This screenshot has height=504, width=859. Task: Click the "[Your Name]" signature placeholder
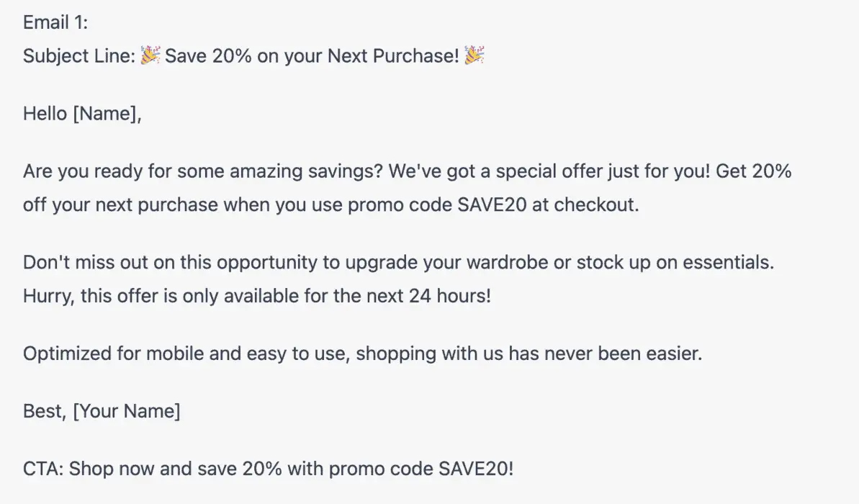click(x=127, y=411)
